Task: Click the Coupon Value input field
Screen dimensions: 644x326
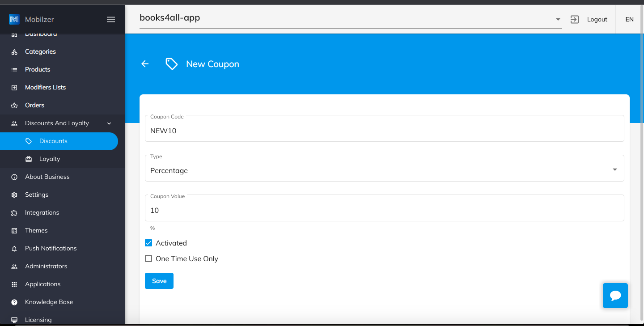Action: click(x=385, y=208)
